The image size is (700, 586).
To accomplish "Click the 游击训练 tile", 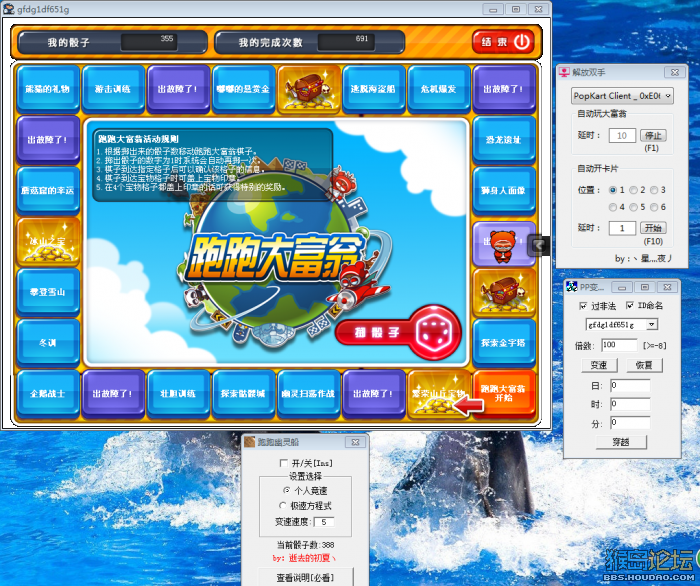I will pos(113,89).
